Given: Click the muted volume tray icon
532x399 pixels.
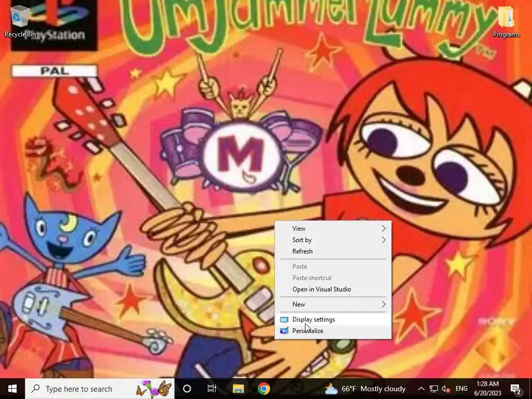Looking at the screenshot, I should click(446, 389).
